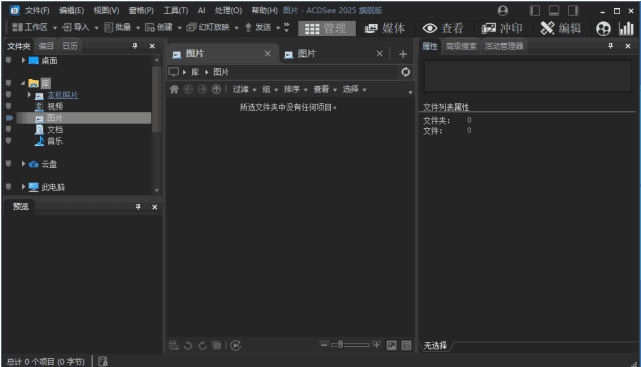Switch to the 活动管理器 activity manager tab
Screen dimensions: 641x367
click(504, 46)
